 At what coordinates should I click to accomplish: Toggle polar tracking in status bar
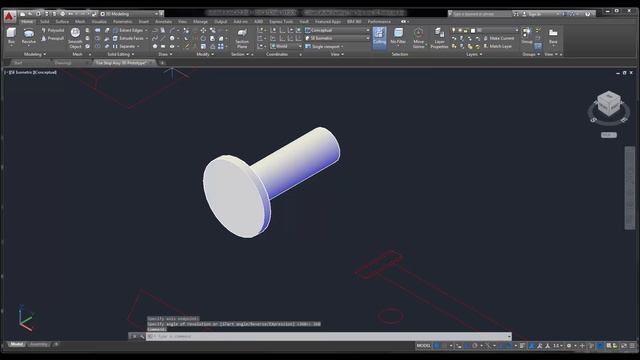pyautogui.click(x=474, y=346)
